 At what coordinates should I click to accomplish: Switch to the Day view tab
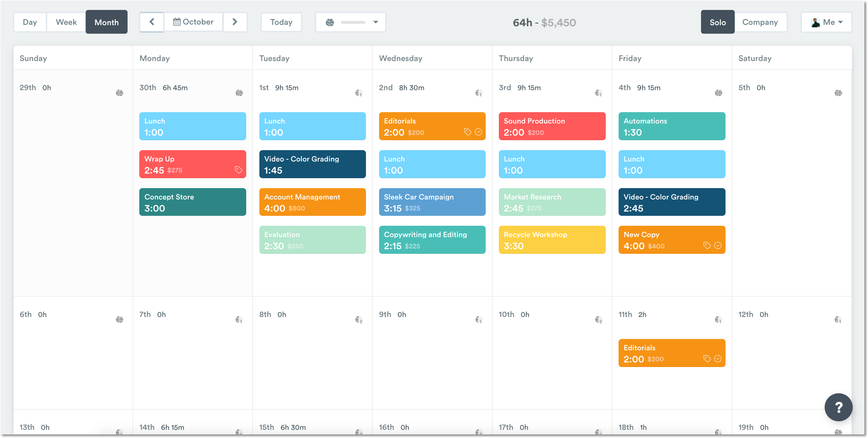(30, 22)
